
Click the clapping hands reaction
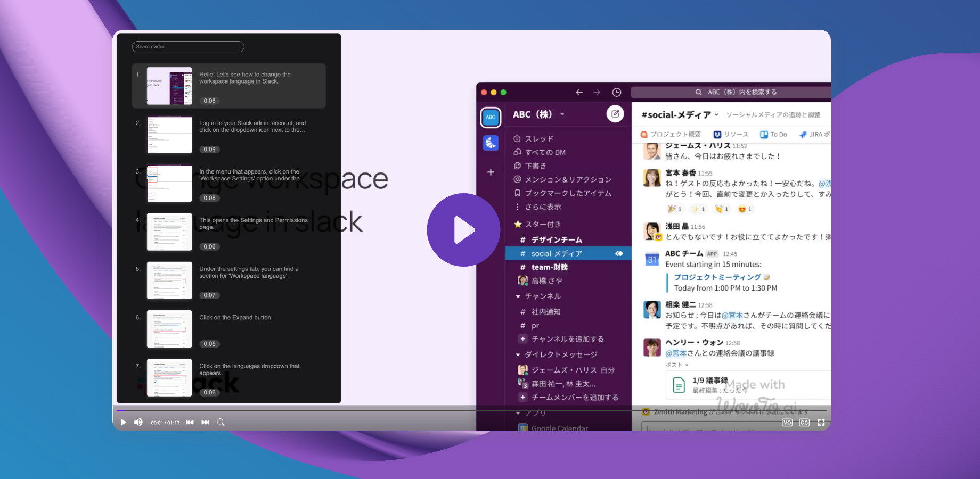pos(722,209)
